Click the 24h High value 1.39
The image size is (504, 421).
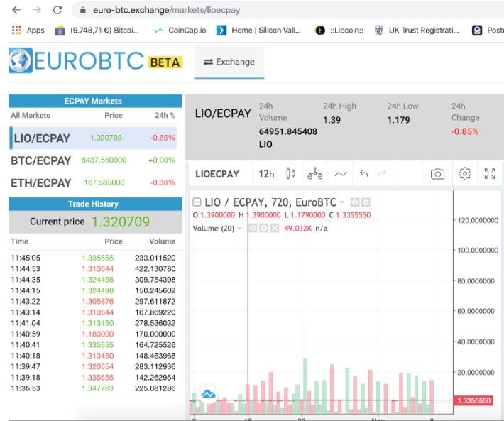pos(332,120)
